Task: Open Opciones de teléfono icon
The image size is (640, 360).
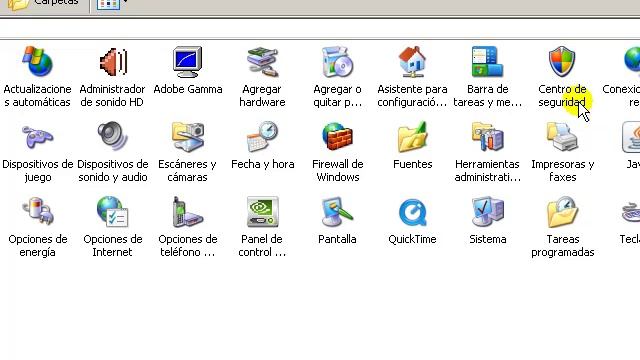Action: coord(187,211)
